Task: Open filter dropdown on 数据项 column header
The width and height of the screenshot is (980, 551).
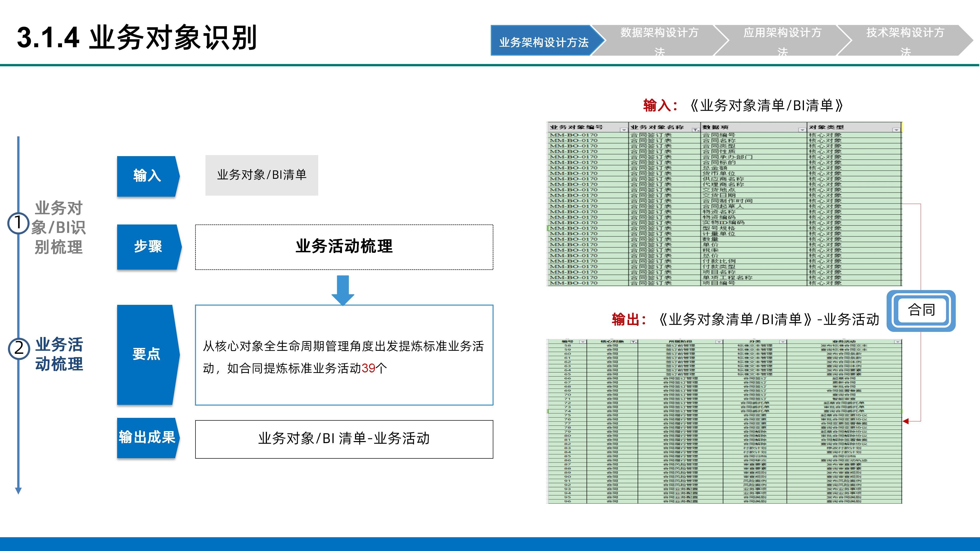Action: click(x=802, y=130)
